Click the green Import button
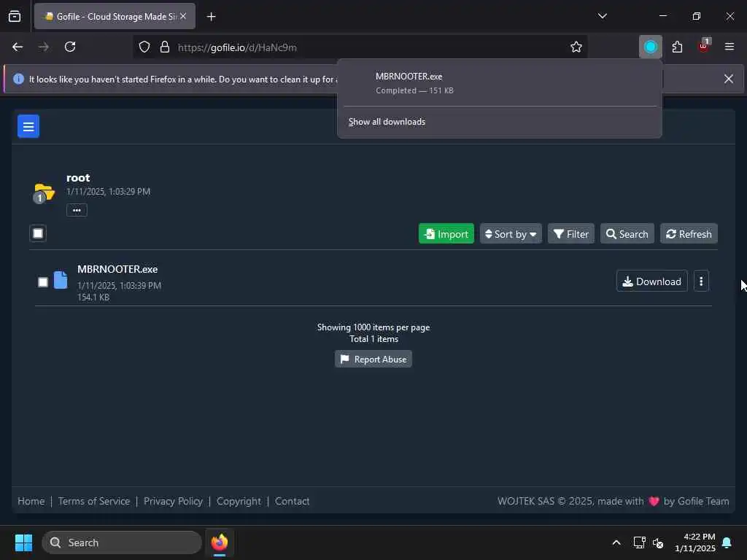 tap(446, 234)
